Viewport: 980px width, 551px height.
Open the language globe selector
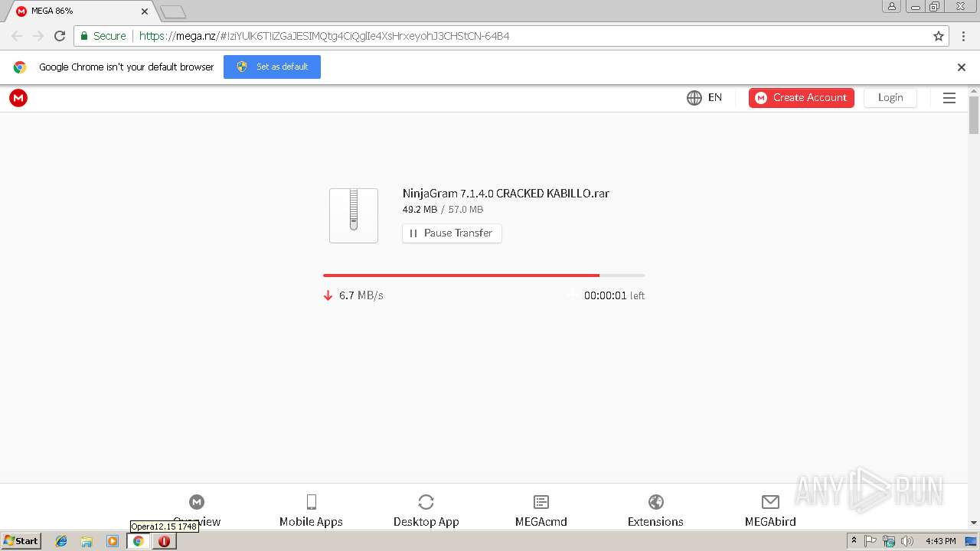click(x=694, y=98)
